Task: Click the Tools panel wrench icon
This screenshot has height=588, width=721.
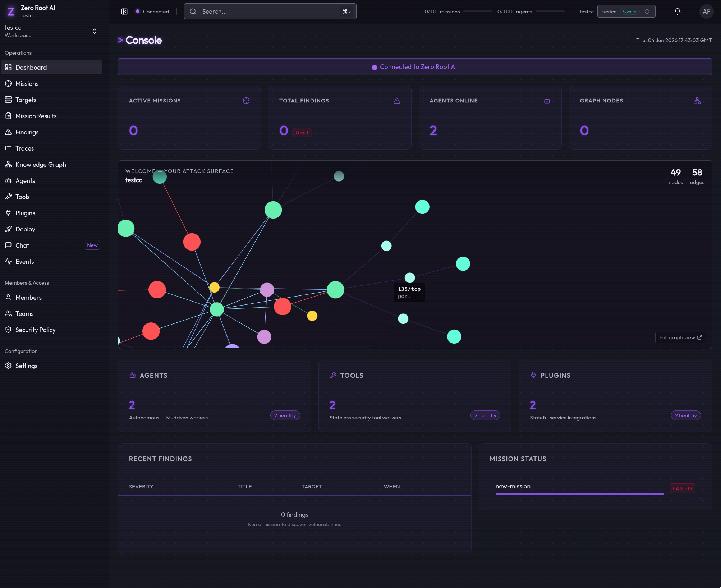Action: [x=333, y=375]
